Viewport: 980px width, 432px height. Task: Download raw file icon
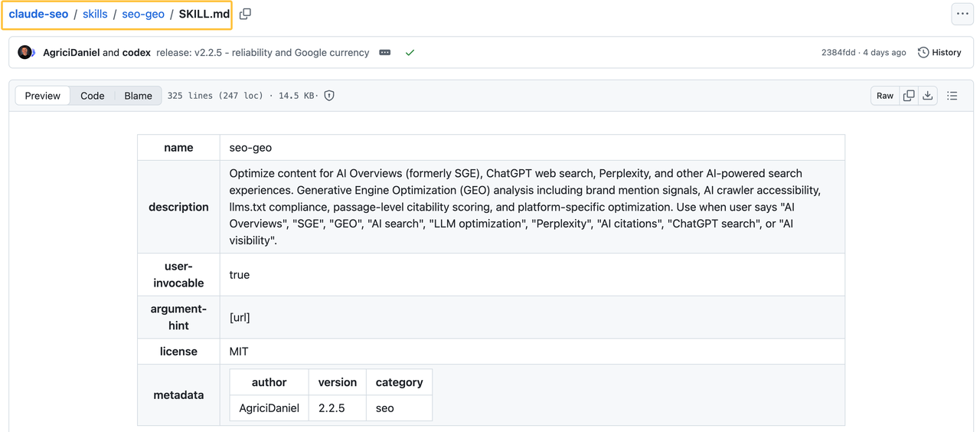pos(928,96)
